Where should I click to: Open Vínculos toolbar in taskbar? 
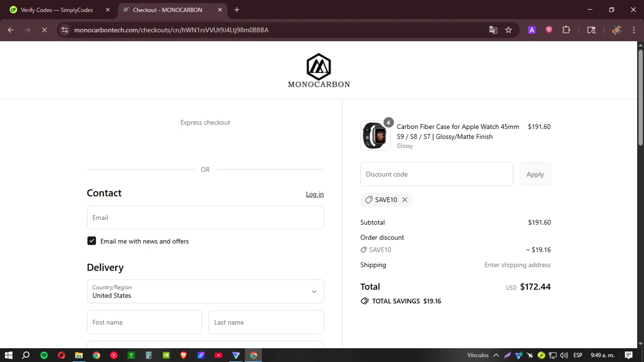point(478,355)
